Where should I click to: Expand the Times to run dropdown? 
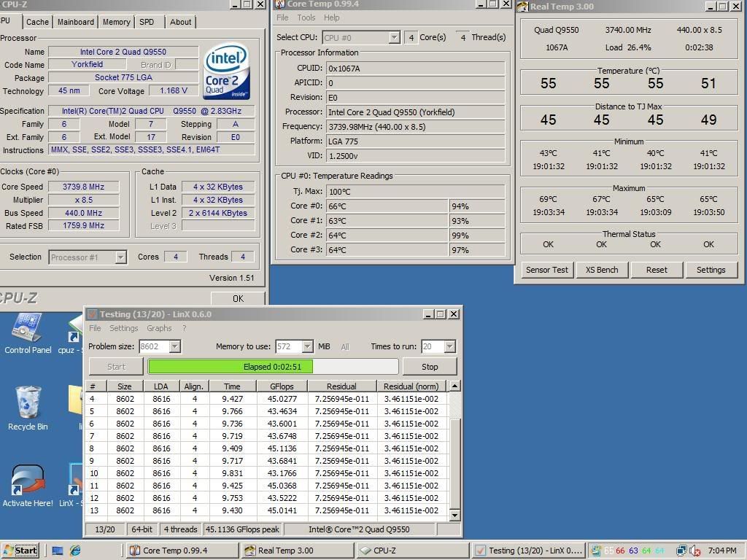click(449, 346)
